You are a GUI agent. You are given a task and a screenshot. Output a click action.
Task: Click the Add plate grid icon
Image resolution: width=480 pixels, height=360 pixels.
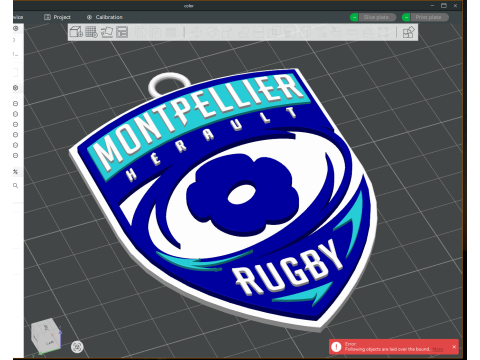pyautogui.click(x=91, y=32)
